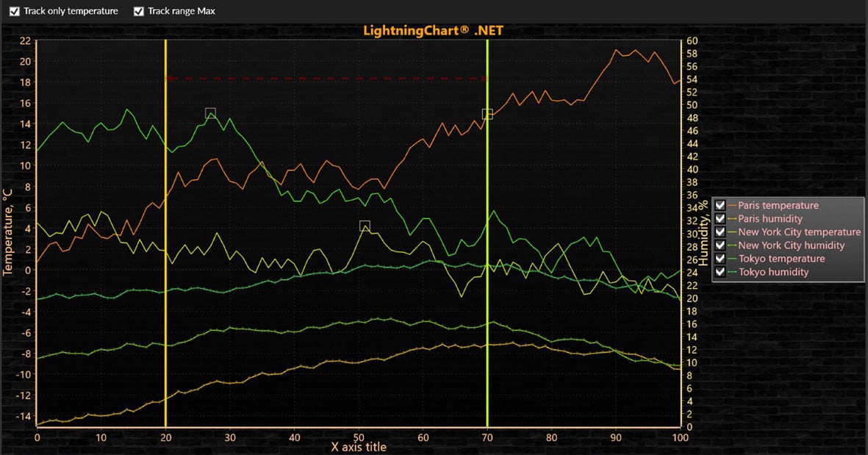The height and width of the screenshot is (455, 868).
Task: Toggle Paris temperature series checkbox
Action: (x=720, y=205)
